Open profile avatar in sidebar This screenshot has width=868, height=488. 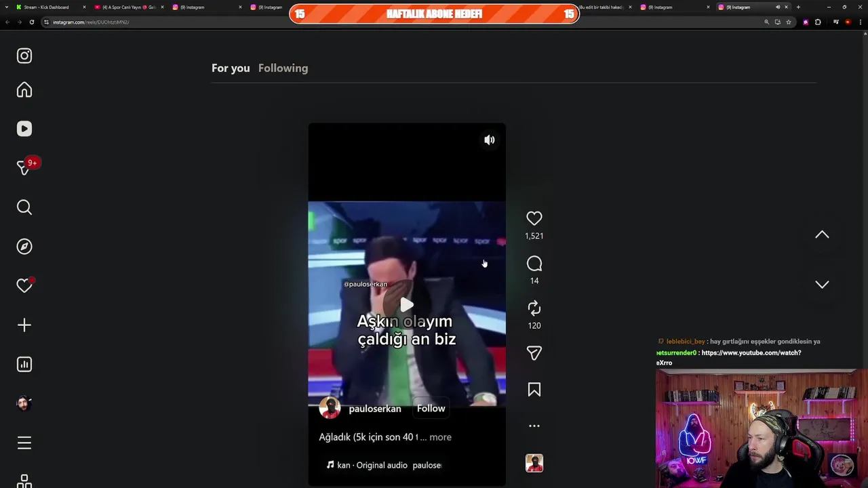point(24,403)
